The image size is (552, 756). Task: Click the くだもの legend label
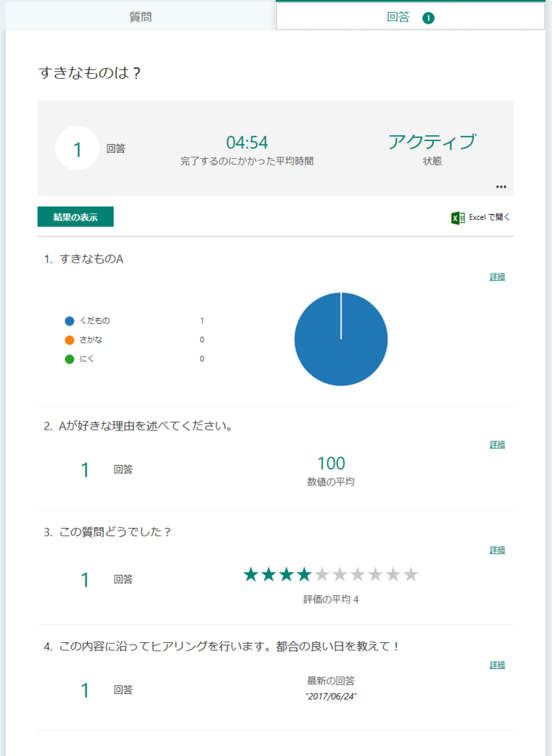(94, 321)
